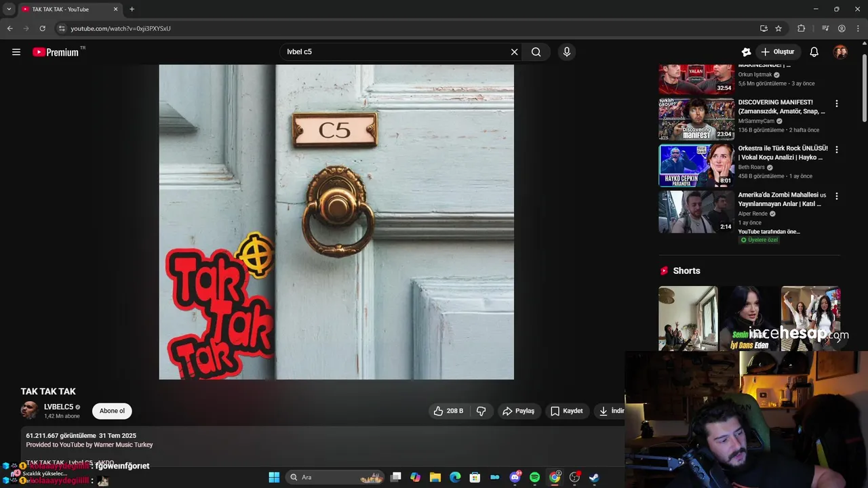The height and width of the screenshot is (488, 868).
Task: Open options for DISCOVERING MANIFEST video
Action: [x=836, y=104]
